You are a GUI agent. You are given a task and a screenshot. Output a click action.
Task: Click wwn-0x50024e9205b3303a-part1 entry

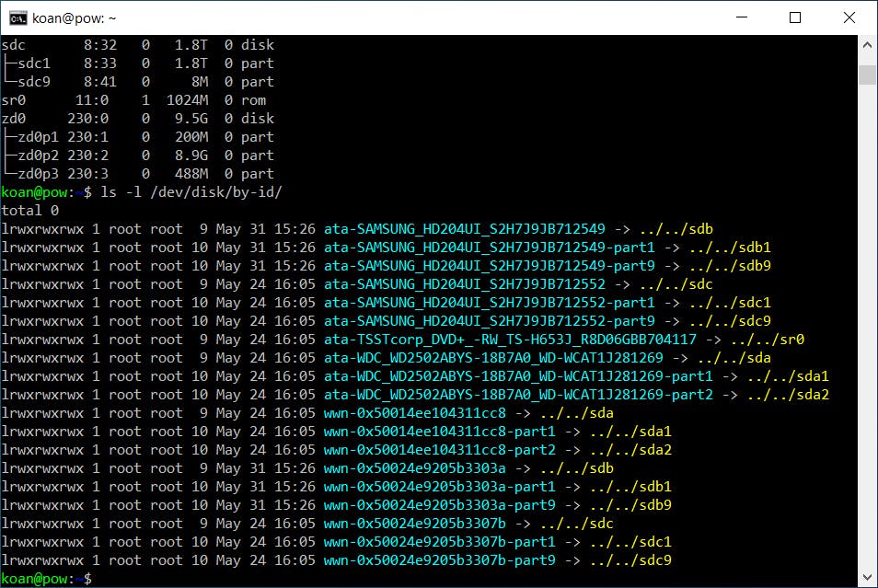click(440, 487)
